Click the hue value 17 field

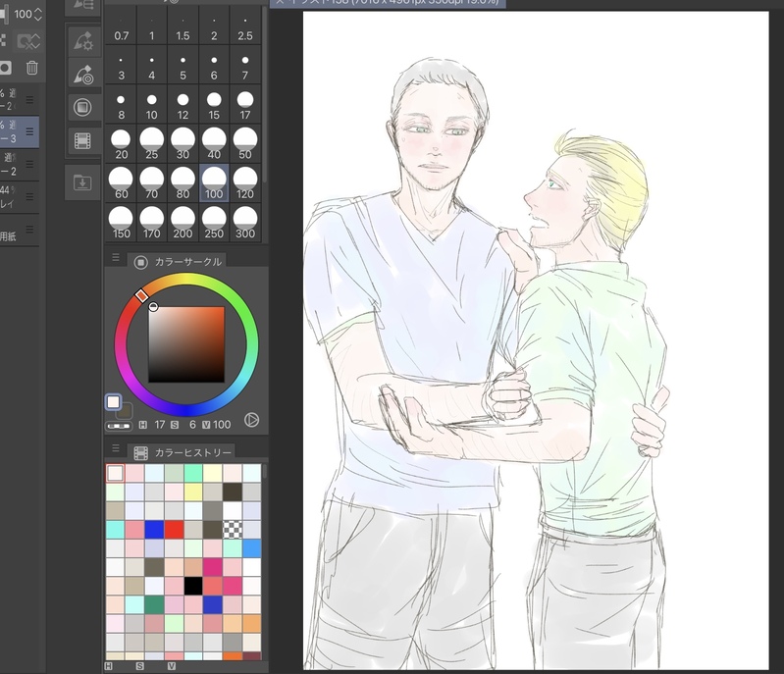click(x=160, y=425)
